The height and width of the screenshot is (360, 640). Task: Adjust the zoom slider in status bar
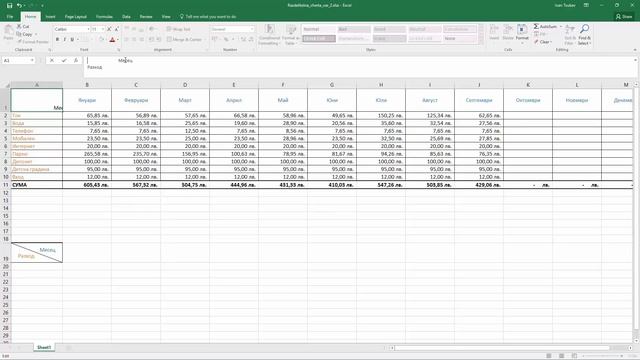click(604, 356)
